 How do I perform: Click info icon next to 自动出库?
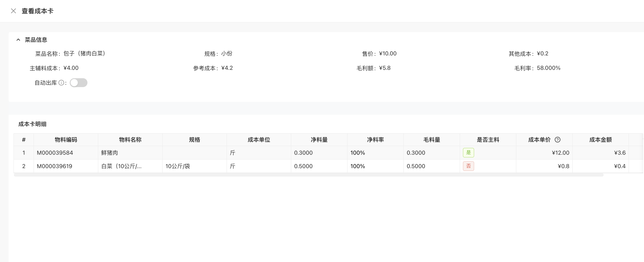pyautogui.click(x=61, y=83)
